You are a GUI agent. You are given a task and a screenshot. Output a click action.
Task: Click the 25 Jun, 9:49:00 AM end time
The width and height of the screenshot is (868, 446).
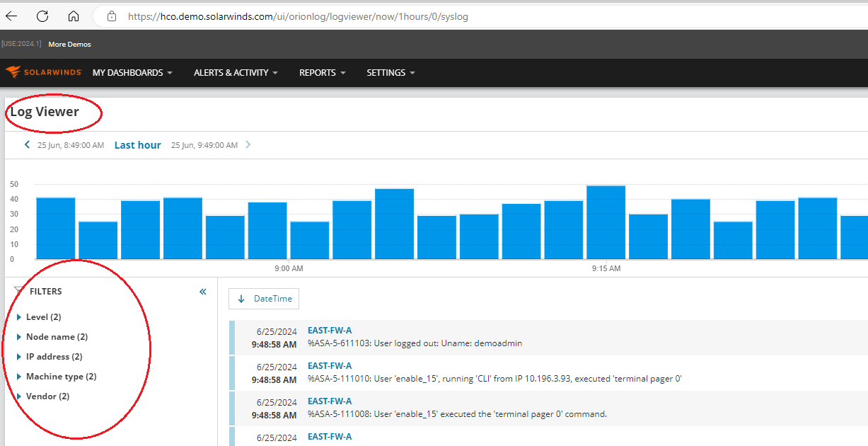point(204,145)
